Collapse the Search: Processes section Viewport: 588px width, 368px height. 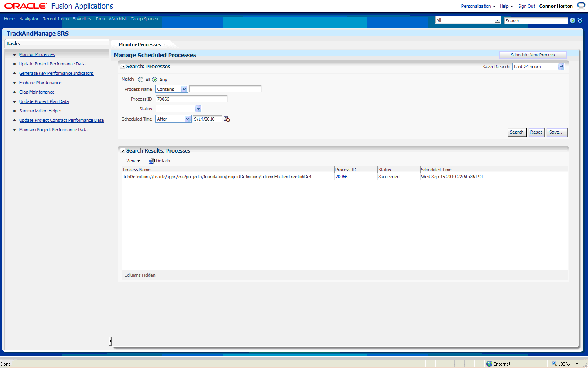pyautogui.click(x=122, y=66)
